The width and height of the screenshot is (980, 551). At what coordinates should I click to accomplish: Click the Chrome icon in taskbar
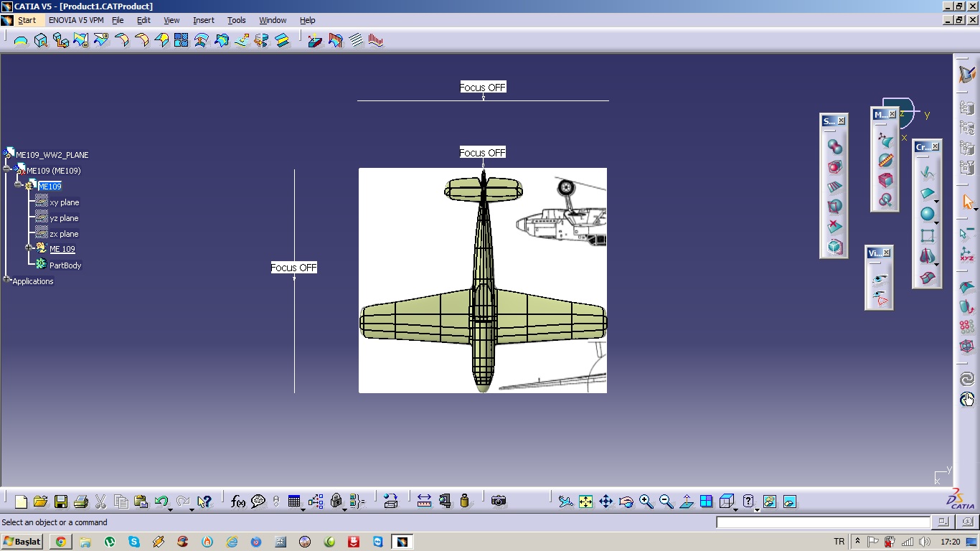pos(61,542)
